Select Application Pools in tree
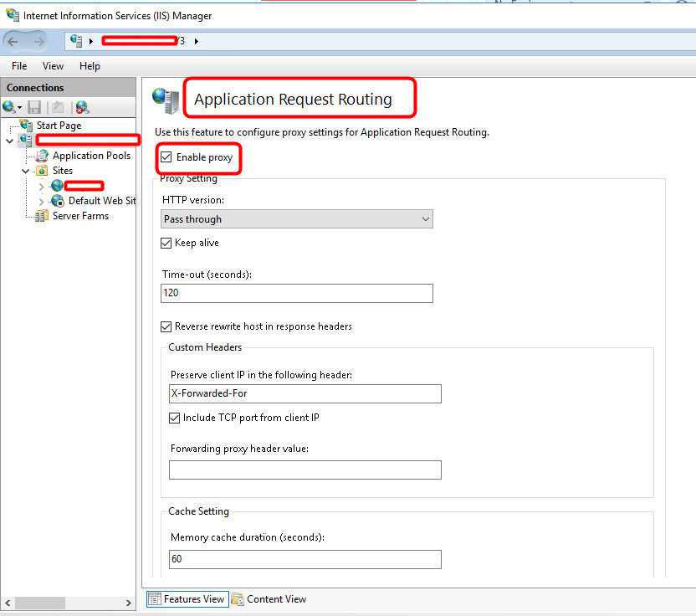The image size is (696, 616). [x=91, y=156]
